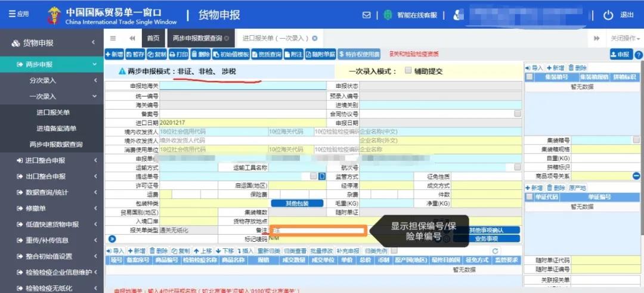This screenshot has width=644, height=293.
Task: Tick the checkbox next to 归类先例
Action: point(394,251)
